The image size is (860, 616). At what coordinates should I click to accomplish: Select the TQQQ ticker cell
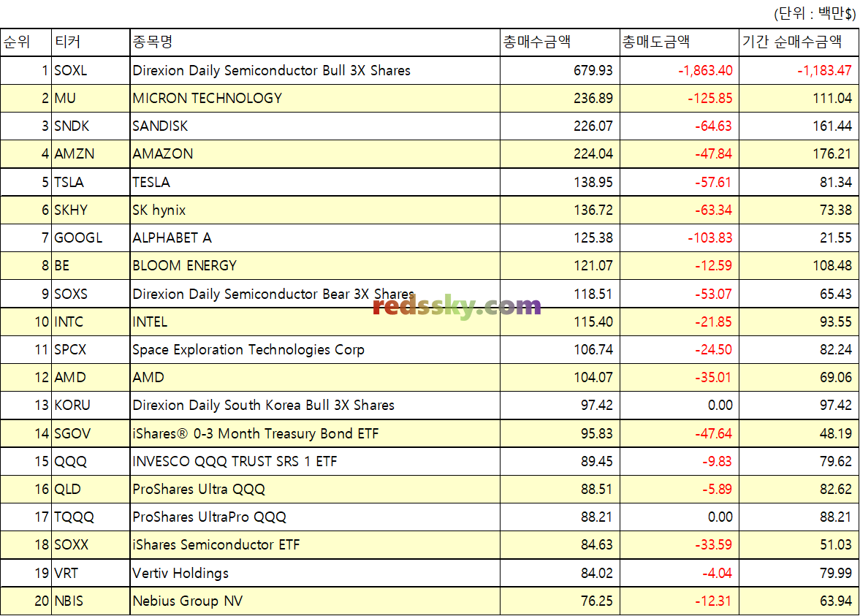click(x=91, y=517)
